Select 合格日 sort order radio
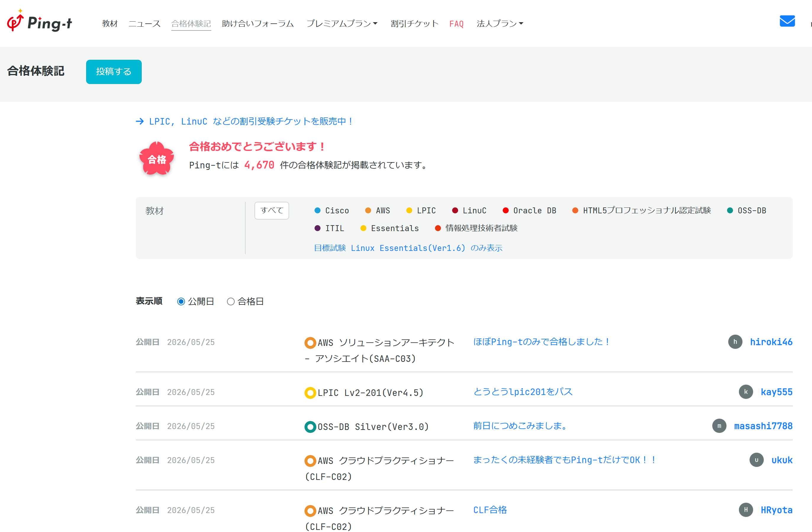 pos(231,301)
